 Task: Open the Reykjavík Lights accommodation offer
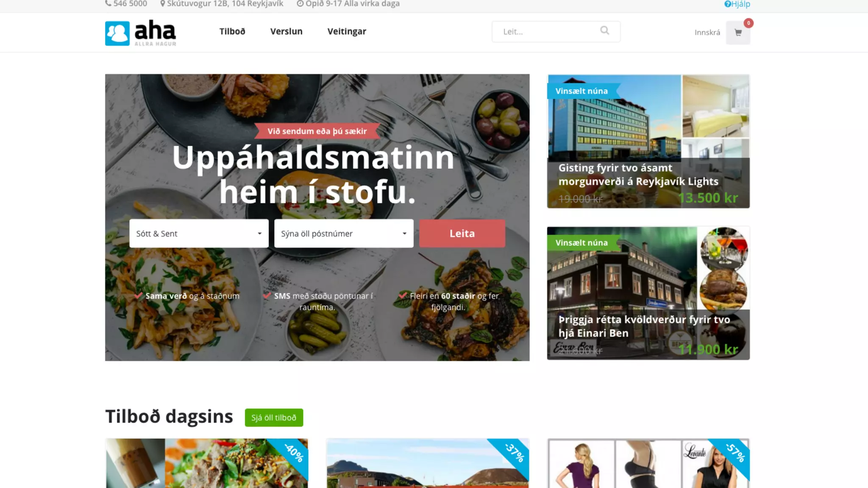tap(648, 141)
